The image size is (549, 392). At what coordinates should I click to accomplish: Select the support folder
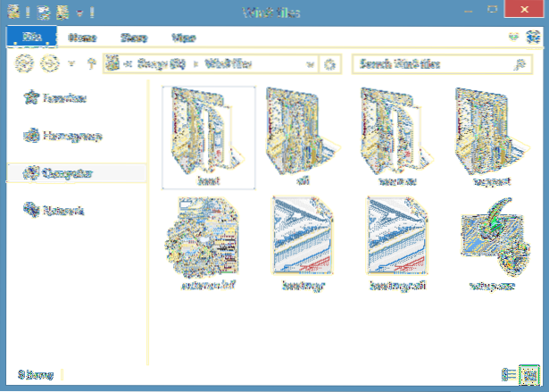[494, 136]
